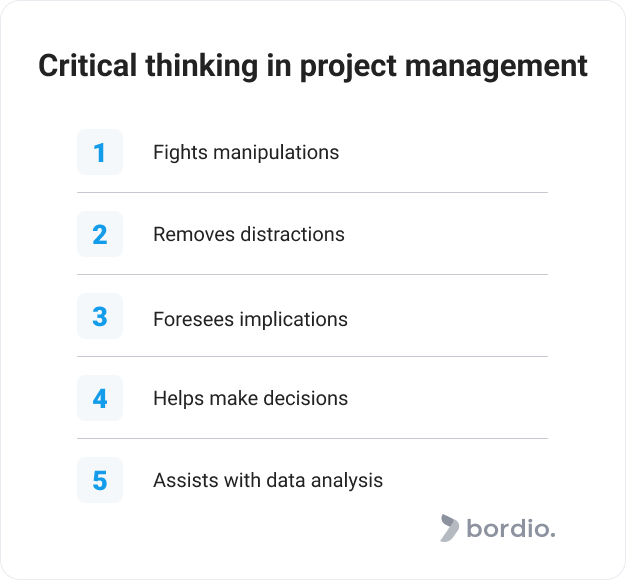
Task: Choose 'Helps make decisions' item
Action: (x=250, y=398)
